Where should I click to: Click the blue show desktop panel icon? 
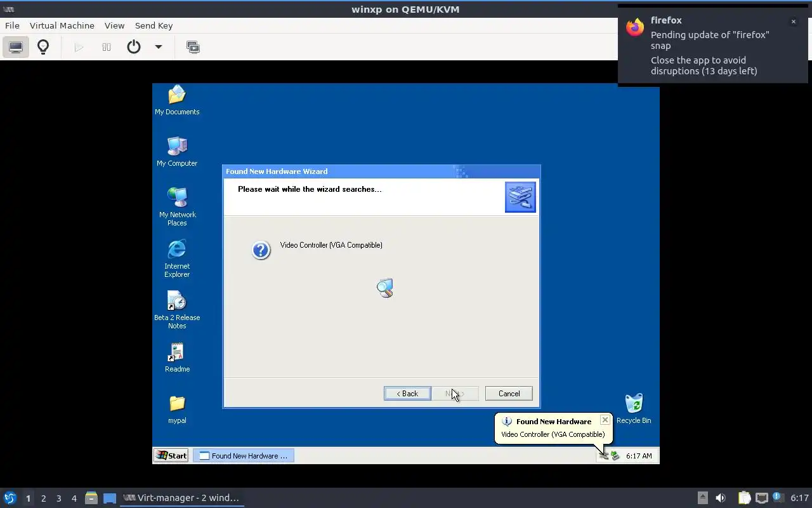pos(110,498)
